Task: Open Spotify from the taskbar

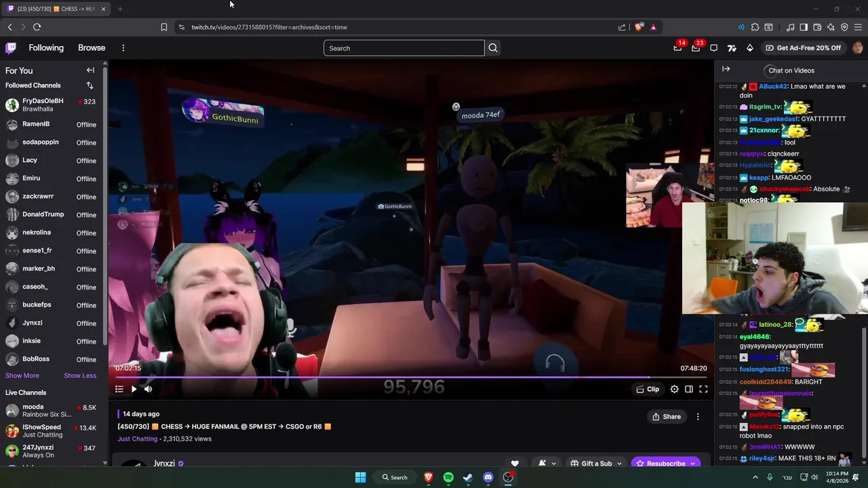Action: (x=448, y=477)
